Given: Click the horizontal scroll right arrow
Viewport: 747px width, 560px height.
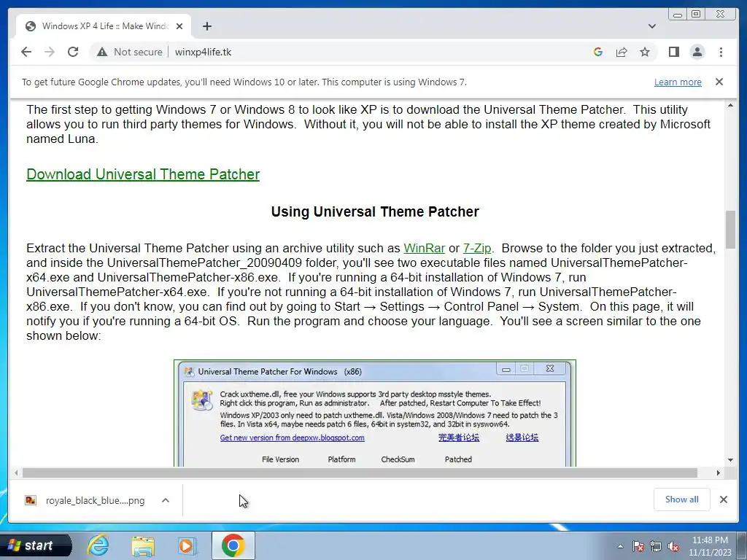Looking at the screenshot, I should coord(719,472).
